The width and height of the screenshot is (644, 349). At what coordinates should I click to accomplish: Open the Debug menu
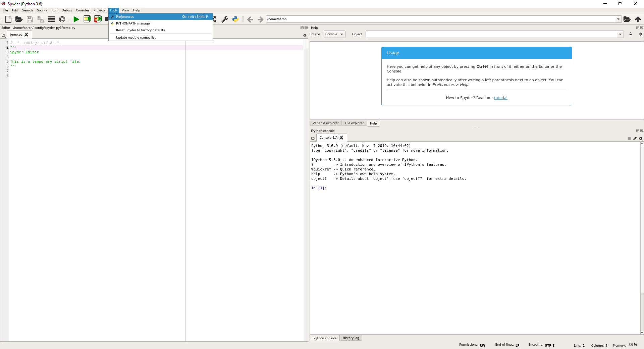click(67, 10)
